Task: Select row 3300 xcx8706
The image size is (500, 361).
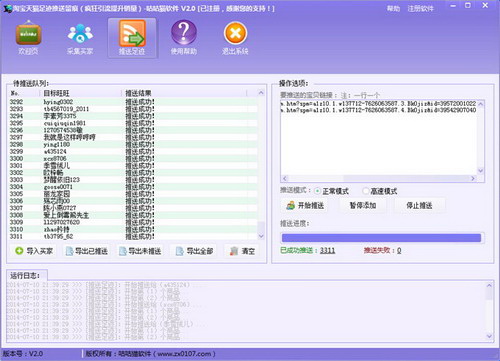Action: pos(133,158)
